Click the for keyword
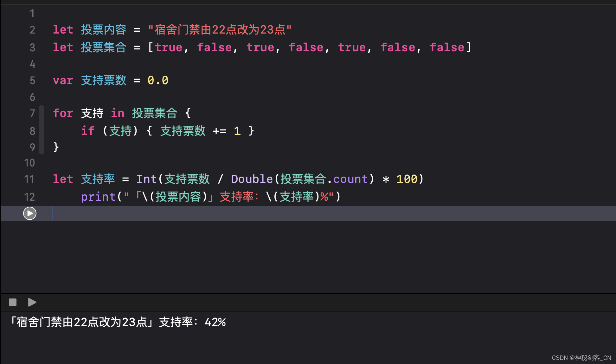The image size is (616, 364). 63,113
